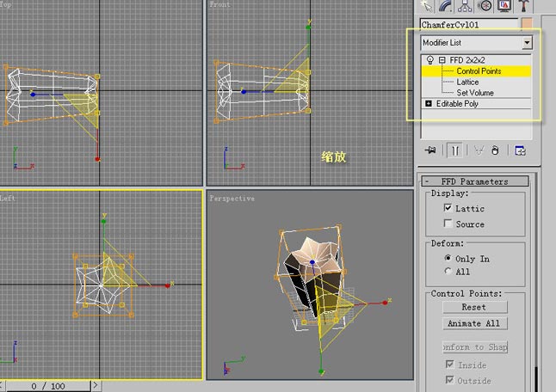Viewport: 556px width, 392px height.
Task: Click the 0 / 100 time slider
Action: point(47,386)
